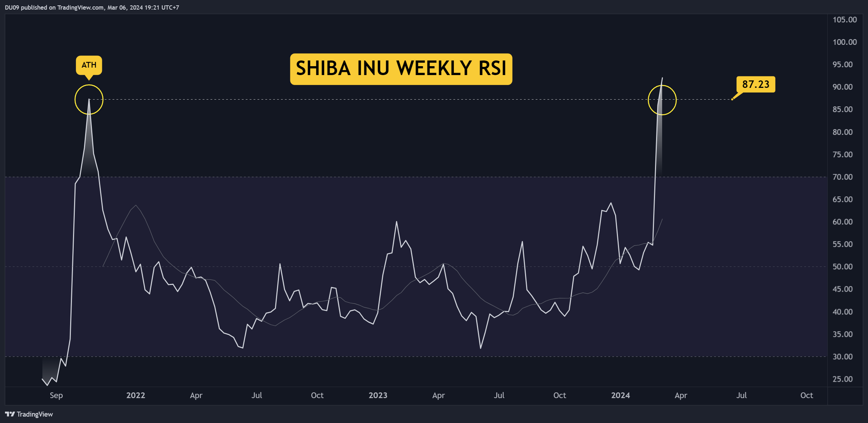Click the 35.00 axis value
The image size is (868, 423).
coord(843,334)
